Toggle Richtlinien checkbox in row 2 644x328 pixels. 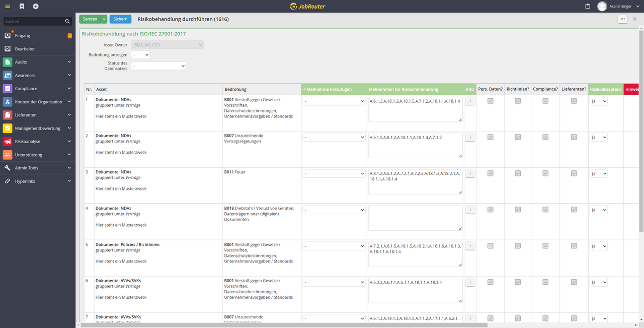coord(518,137)
